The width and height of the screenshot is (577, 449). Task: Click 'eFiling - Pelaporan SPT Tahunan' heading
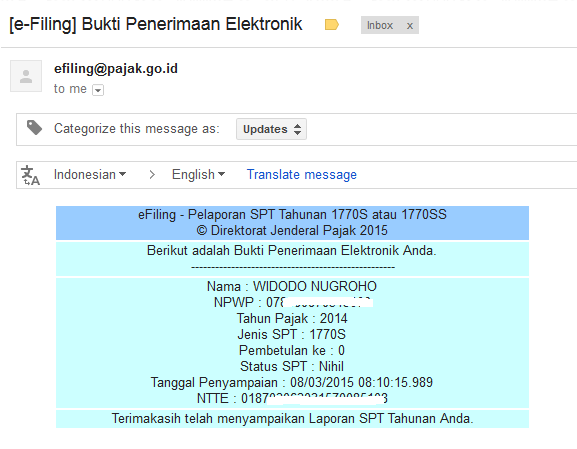(292, 215)
